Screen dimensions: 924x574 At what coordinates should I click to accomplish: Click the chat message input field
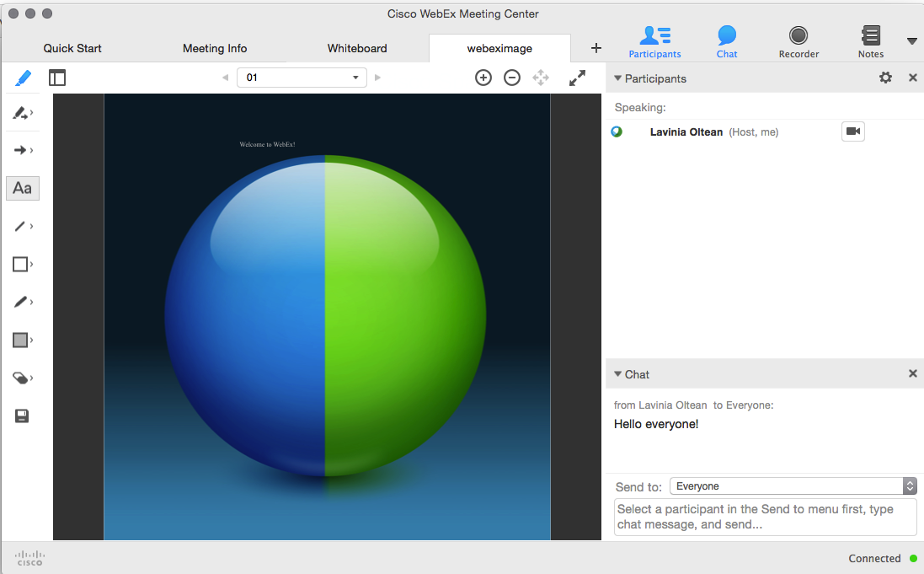(765, 517)
